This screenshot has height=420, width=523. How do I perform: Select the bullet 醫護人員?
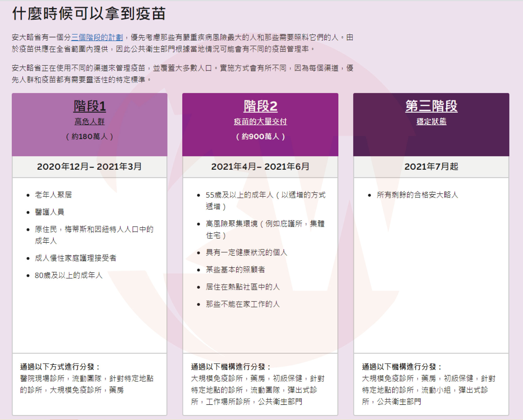click(50, 212)
